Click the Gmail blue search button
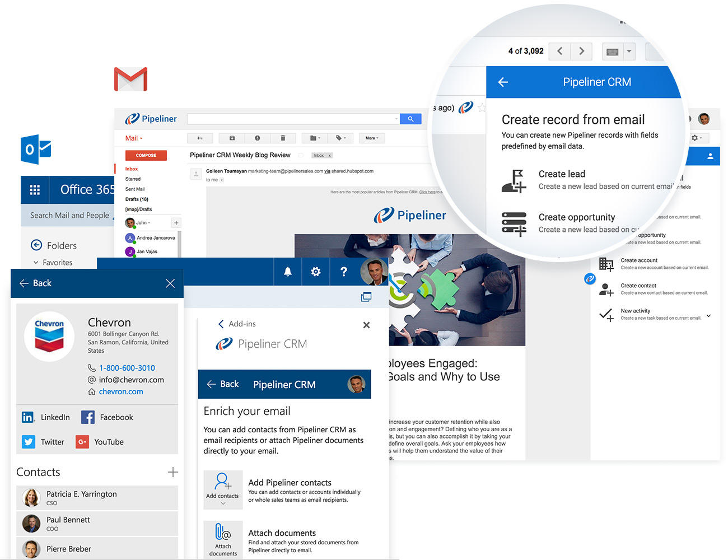Screen dimensions: 728x560 (410, 119)
